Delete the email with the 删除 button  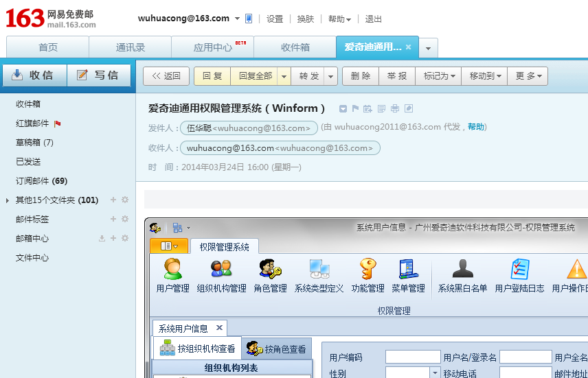tap(361, 76)
